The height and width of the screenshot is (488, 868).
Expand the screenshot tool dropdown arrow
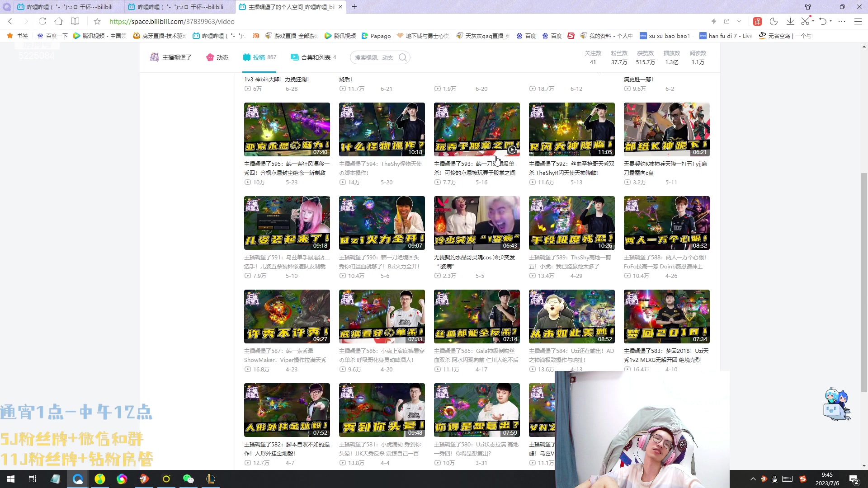[x=813, y=21]
